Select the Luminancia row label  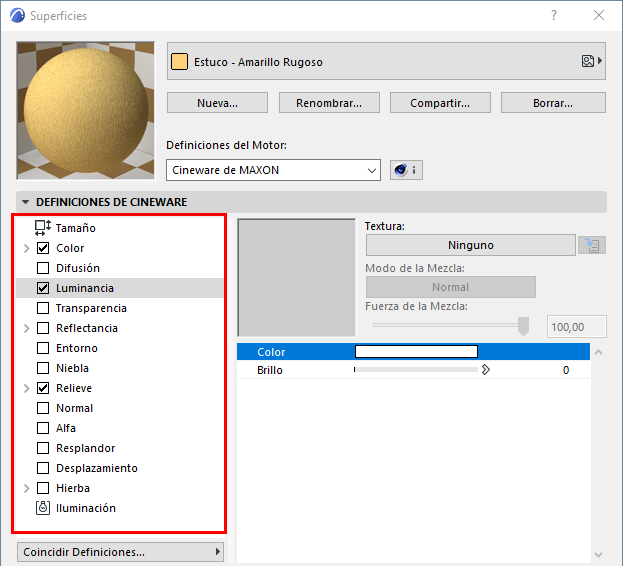pos(85,288)
